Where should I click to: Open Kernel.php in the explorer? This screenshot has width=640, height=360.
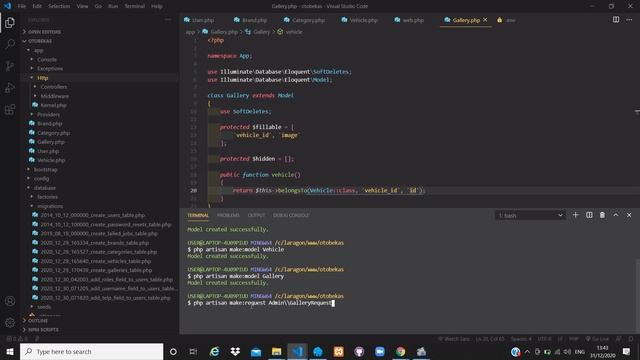[53, 105]
